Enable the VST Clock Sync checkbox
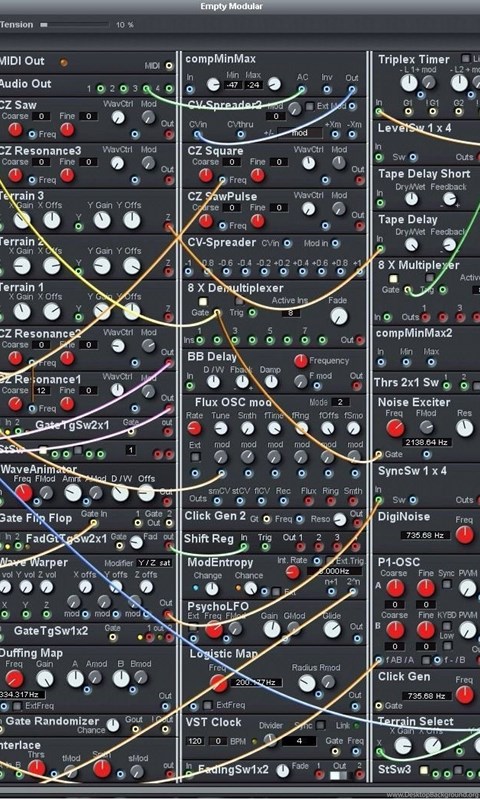The image size is (480, 800). click(320, 725)
